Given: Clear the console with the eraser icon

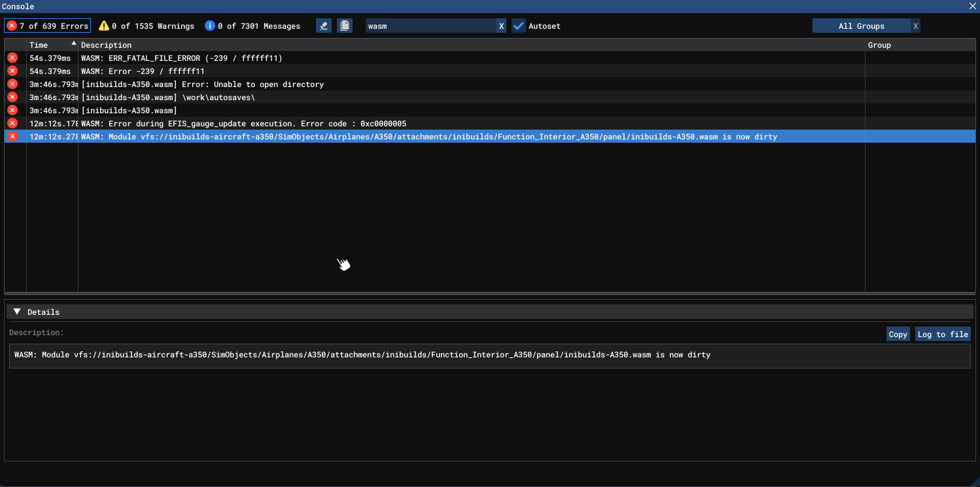Looking at the screenshot, I should tap(323, 26).
